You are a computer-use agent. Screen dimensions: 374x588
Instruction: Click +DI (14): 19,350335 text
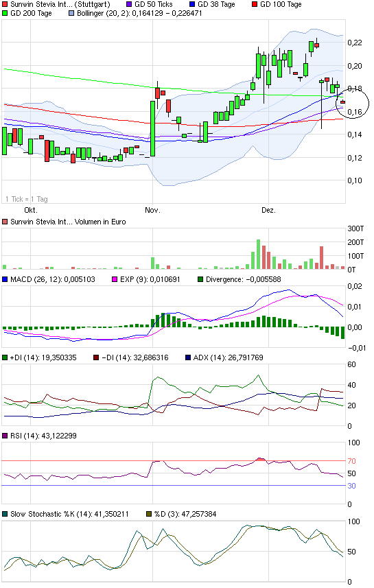(x=43, y=357)
